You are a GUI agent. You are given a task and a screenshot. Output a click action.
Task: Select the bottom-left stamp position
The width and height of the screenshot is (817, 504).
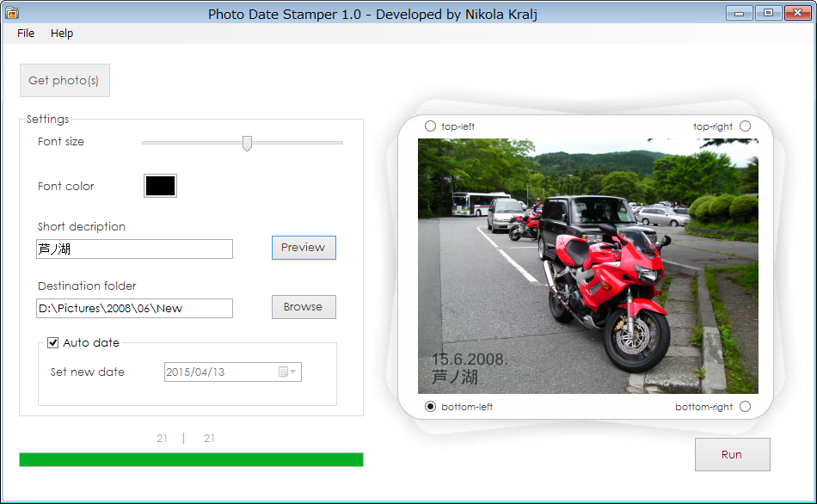click(x=429, y=406)
